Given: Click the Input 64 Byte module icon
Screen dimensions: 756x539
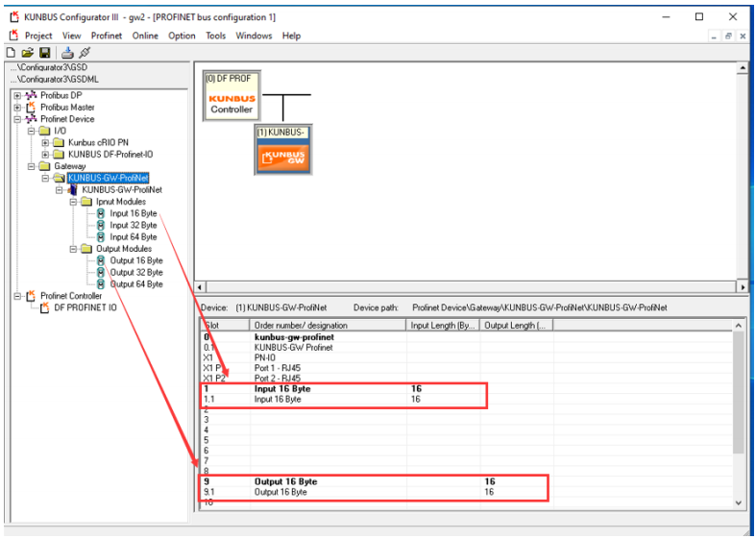Looking at the screenshot, I should (100, 237).
